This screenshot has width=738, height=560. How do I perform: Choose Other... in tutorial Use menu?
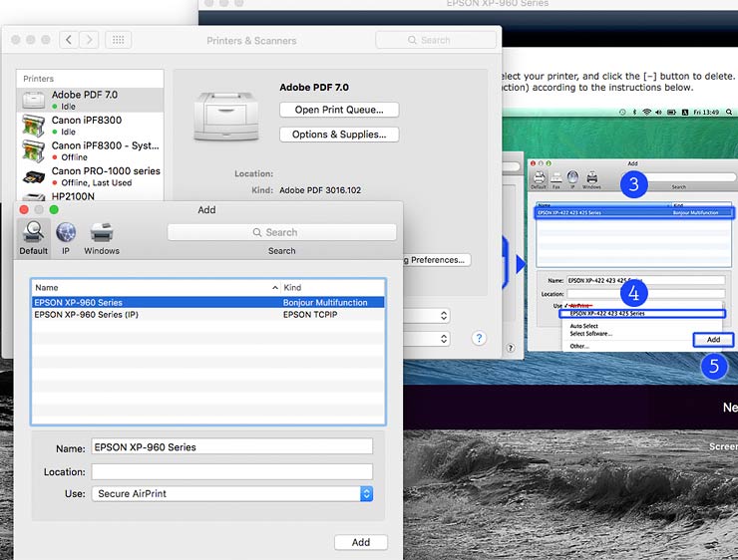(x=578, y=346)
